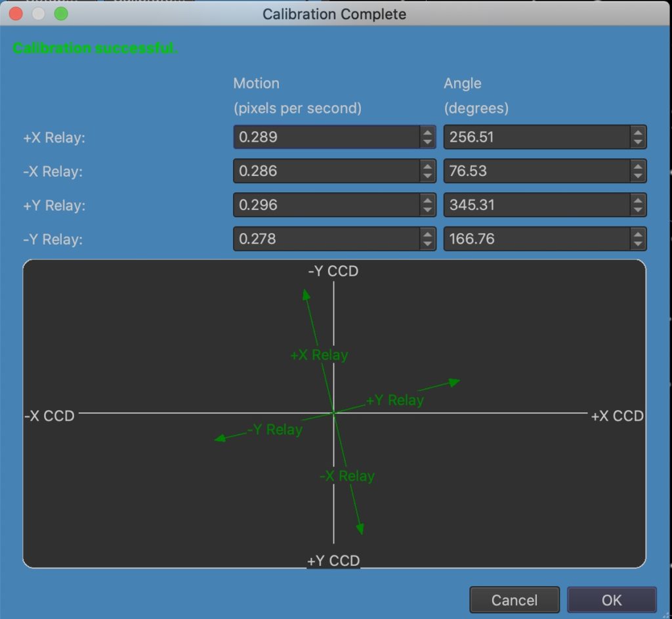Click the 'Motion' column header
This screenshot has width=672, height=619.
[x=257, y=83]
